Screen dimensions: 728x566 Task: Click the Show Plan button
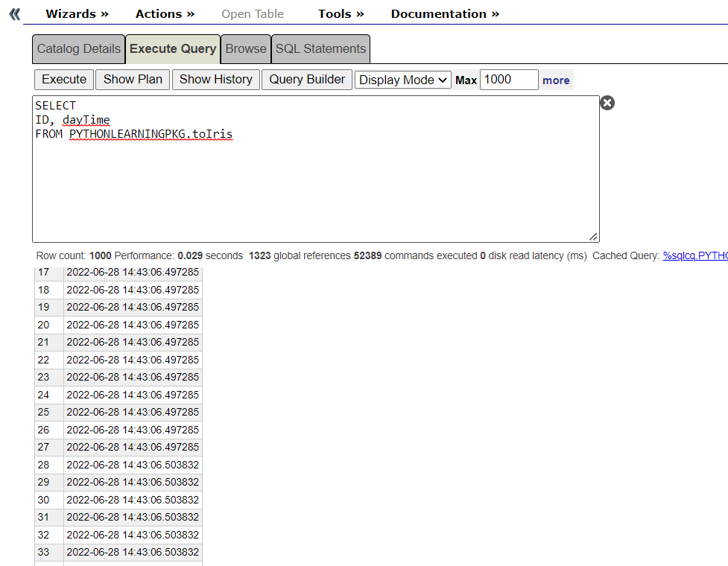133,80
